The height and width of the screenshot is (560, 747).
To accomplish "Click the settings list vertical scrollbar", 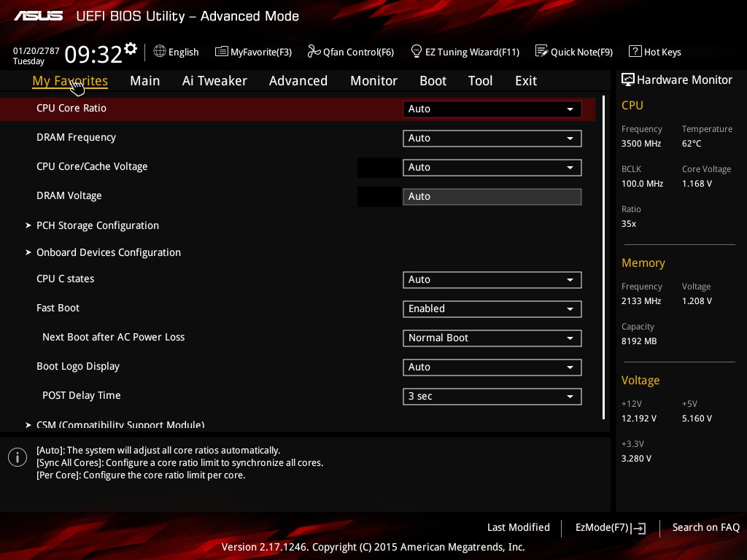I will (603, 257).
